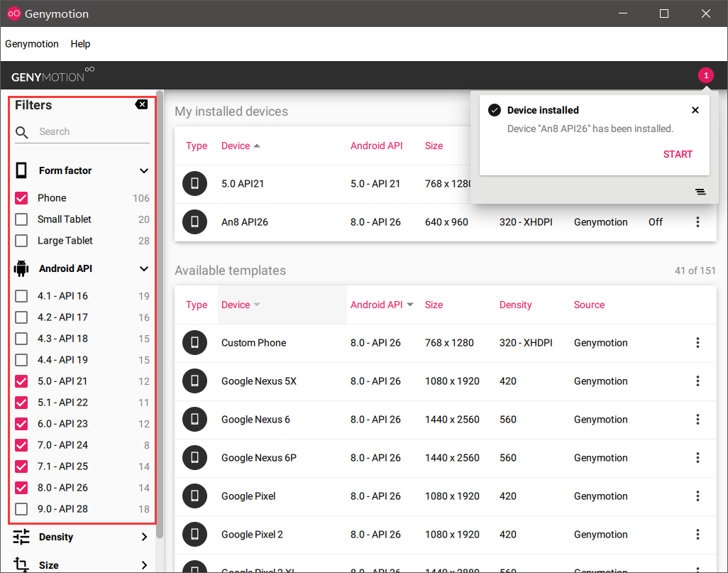Click the phone icon of Google Nexus 5X row
This screenshot has height=573, width=728.
pos(194,381)
